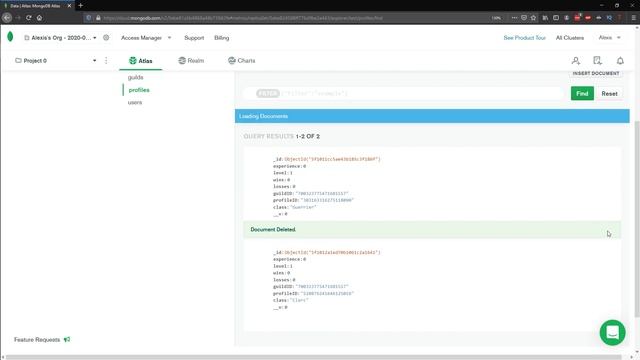The width and height of the screenshot is (640, 360).
Task: Reload the browser page
Action: click(29, 18)
